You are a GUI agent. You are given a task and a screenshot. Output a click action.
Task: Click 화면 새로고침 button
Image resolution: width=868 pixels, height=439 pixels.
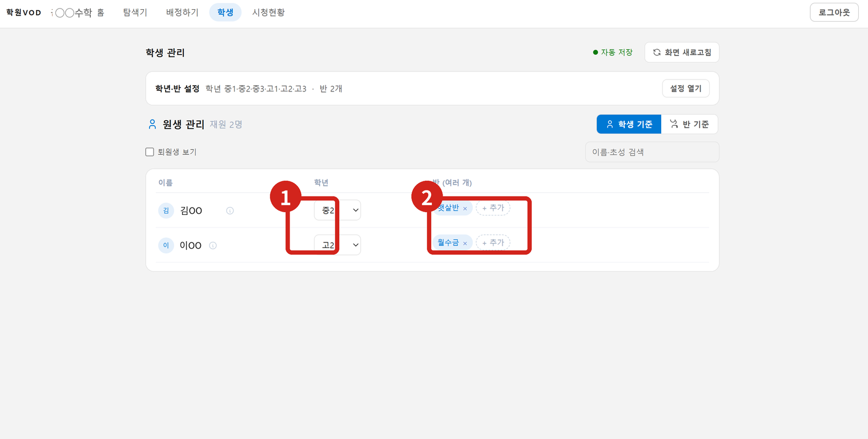(682, 52)
